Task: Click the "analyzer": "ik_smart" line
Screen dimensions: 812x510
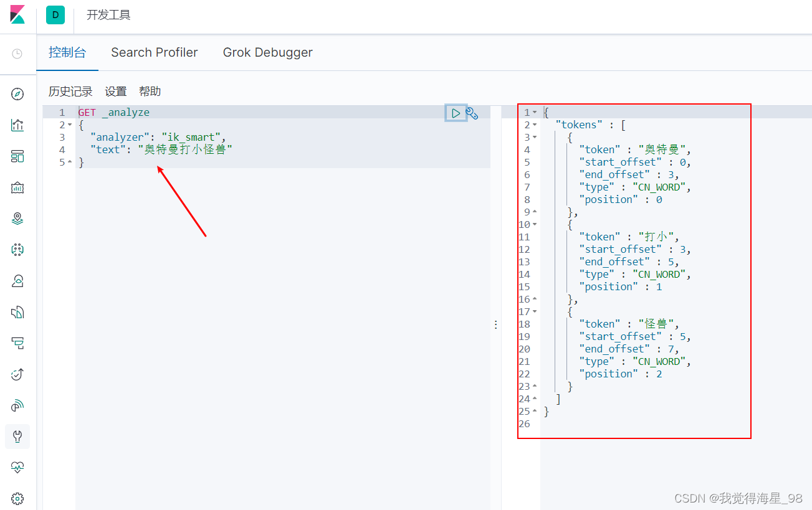Action: [158, 138]
